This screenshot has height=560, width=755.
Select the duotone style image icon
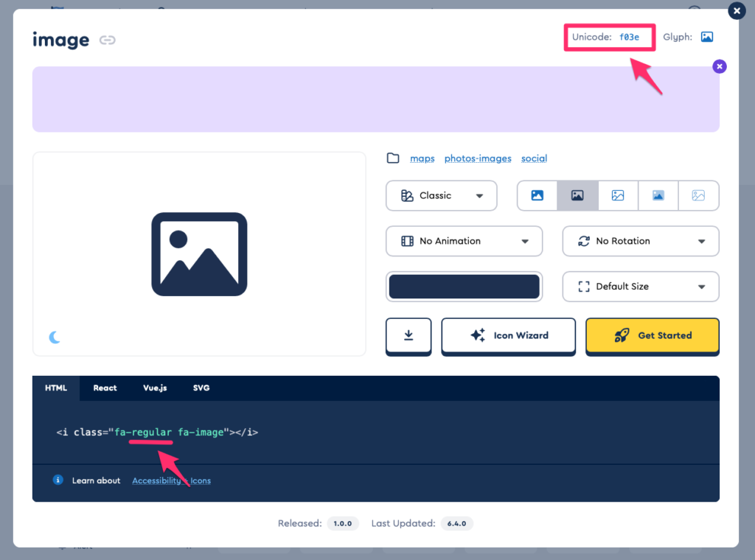coord(658,196)
